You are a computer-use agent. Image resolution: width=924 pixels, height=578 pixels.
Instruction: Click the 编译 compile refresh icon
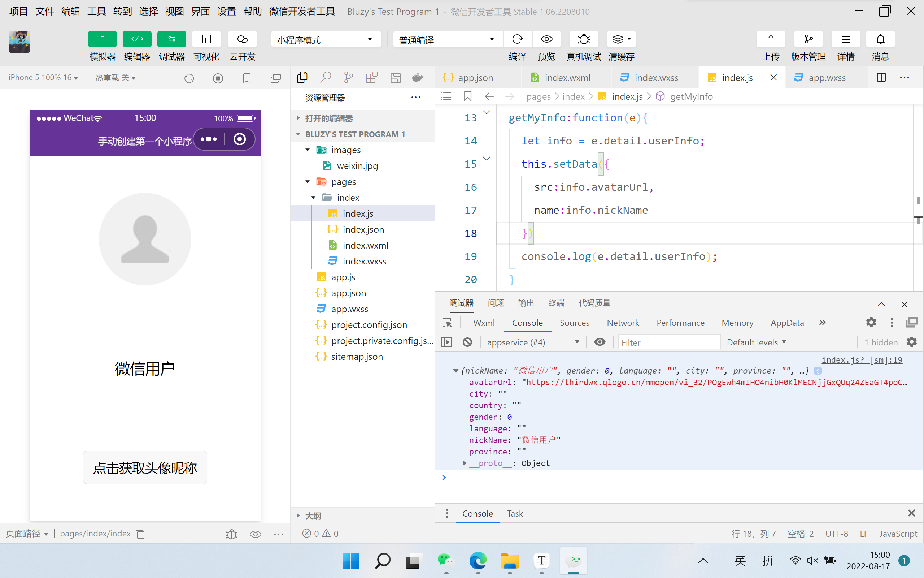(x=517, y=39)
